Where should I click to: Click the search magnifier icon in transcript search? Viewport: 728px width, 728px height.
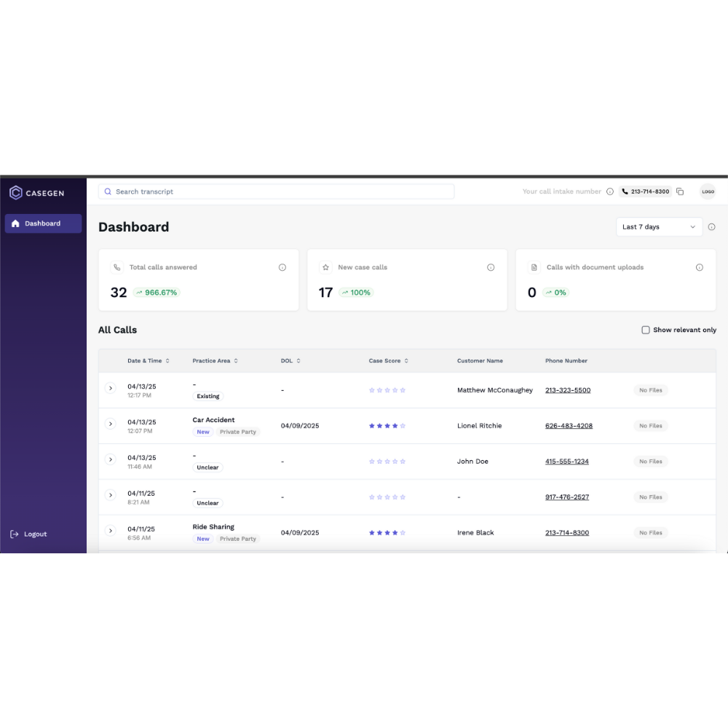108,191
